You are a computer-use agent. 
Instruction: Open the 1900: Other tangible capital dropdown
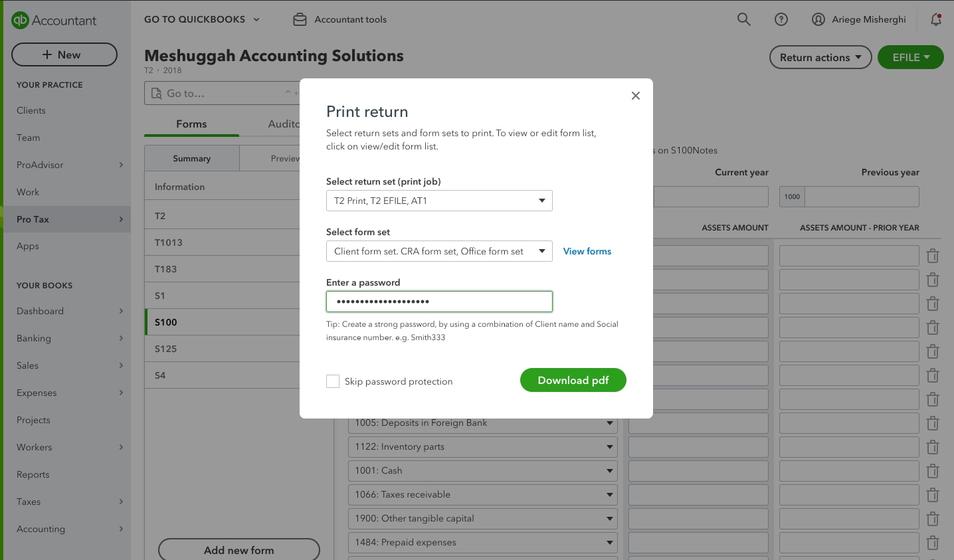(483, 518)
